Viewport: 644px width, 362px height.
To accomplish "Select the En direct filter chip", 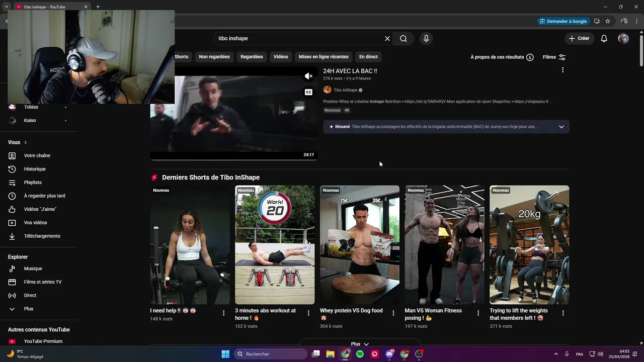I will 368,57.
